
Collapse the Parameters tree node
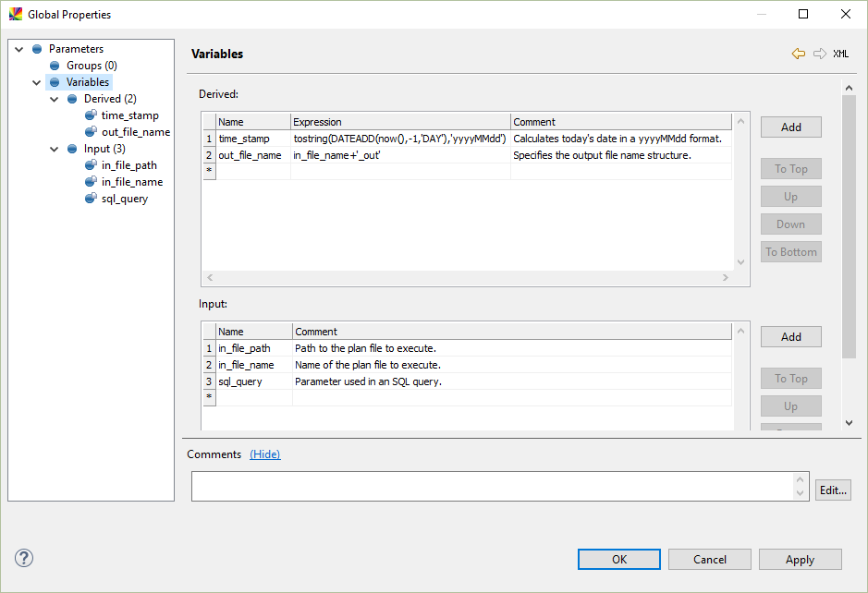[x=19, y=49]
